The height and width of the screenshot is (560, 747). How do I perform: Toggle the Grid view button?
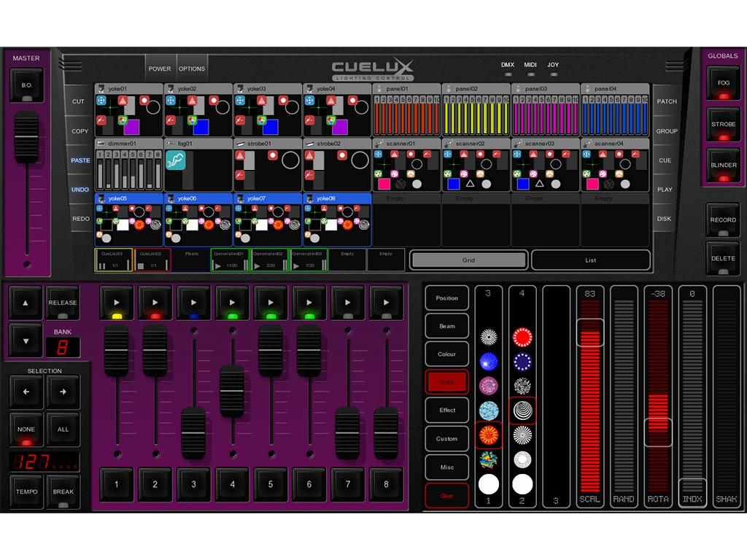(468, 260)
